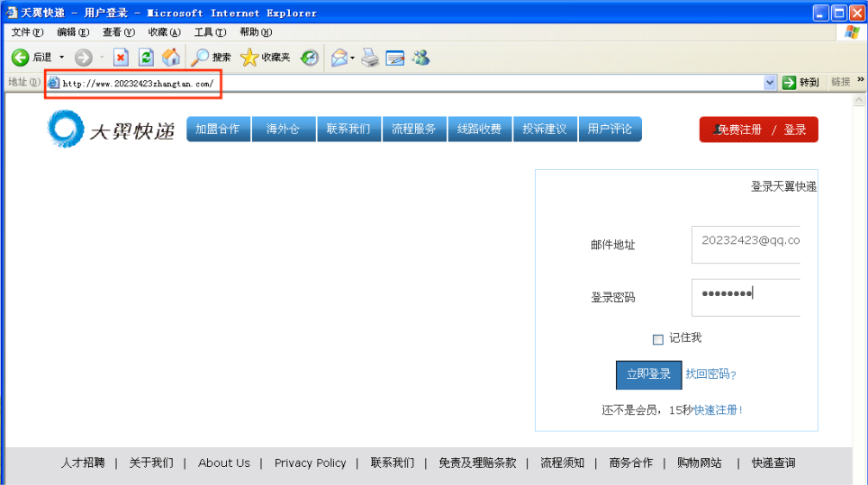Click the 登录天翼快递 heading text
868x485 pixels.
(x=783, y=186)
